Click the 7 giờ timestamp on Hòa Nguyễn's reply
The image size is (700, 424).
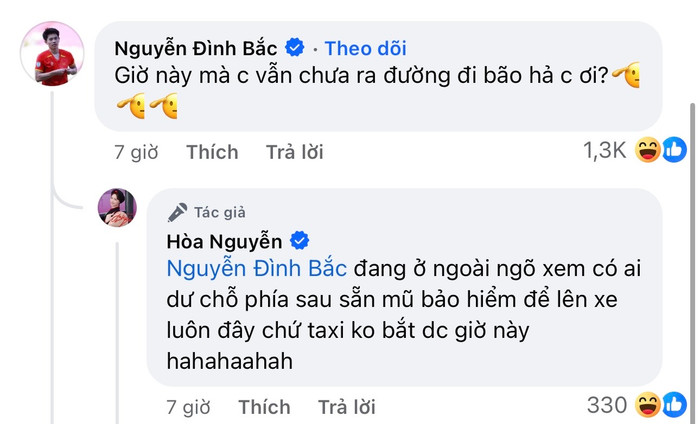[188, 406]
